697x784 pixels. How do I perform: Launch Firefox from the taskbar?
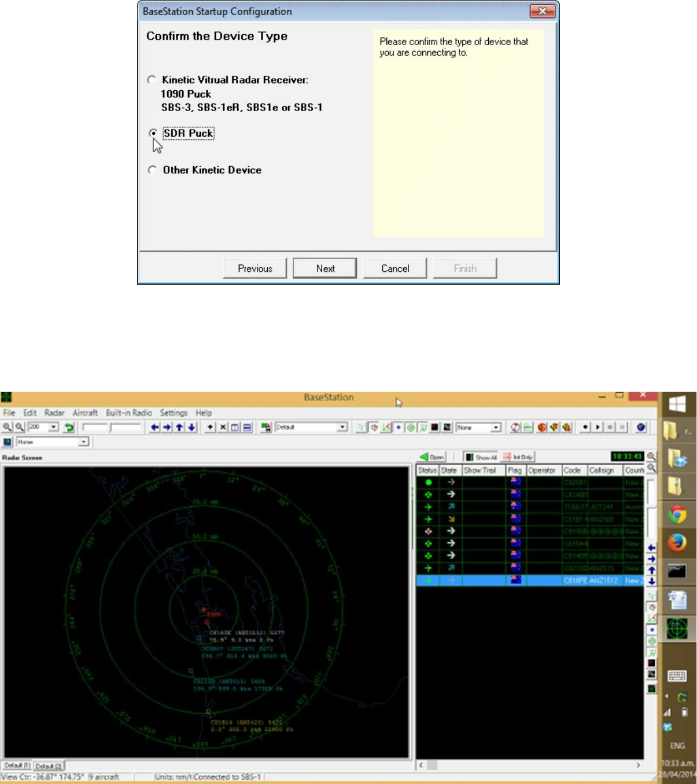click(x=677, y=543)
